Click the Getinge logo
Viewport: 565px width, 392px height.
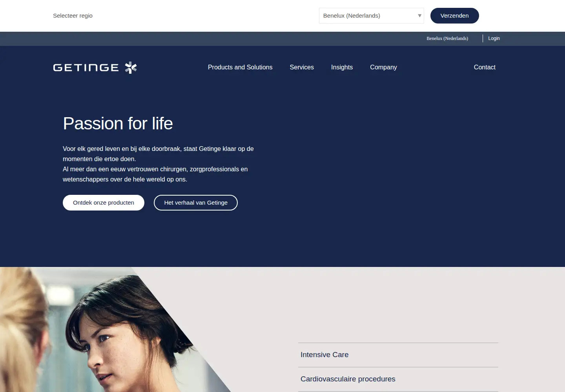[95, 67]
